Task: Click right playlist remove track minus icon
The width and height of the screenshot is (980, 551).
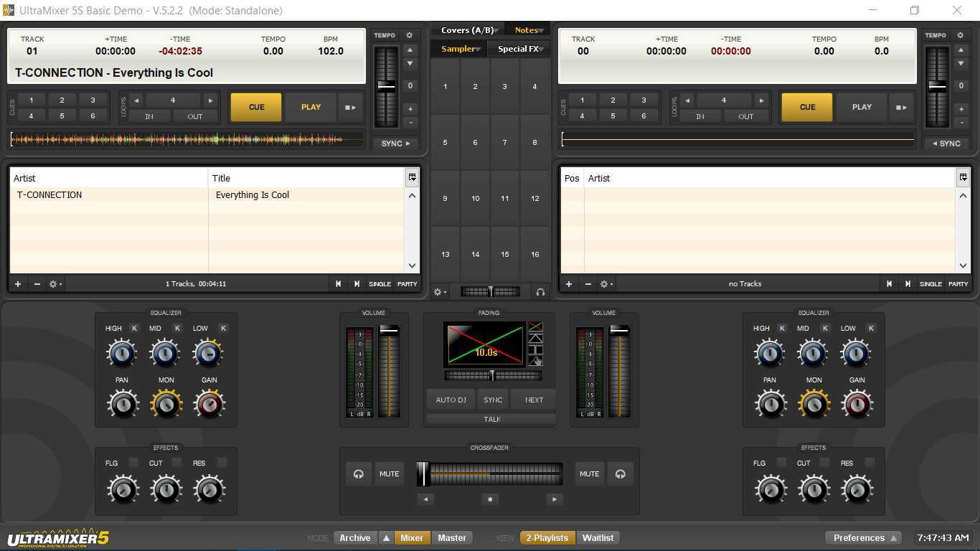Action: (x=588, y=284)
